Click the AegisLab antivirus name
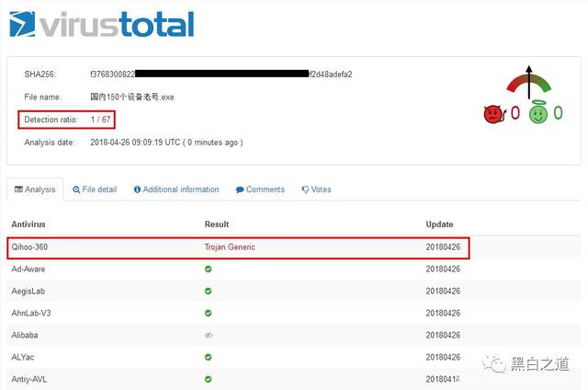The width and height of the screenshot is (588, 390). 28,292
